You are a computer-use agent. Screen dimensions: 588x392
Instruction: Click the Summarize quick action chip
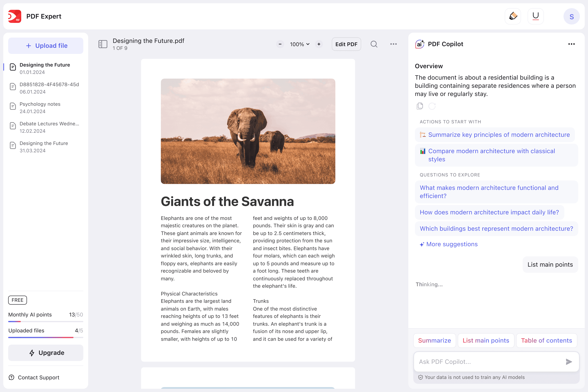pos(434,341)
